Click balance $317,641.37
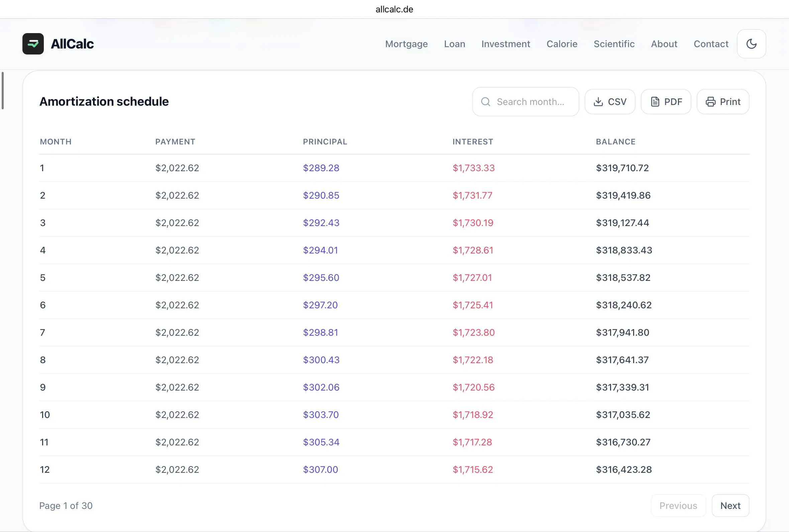 [622, 360]
